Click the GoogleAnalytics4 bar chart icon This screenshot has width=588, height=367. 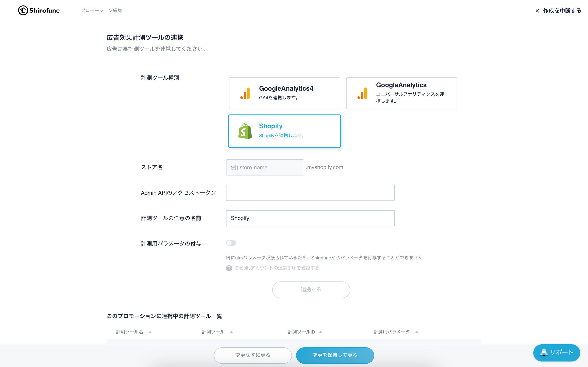[x=245, y=93]
